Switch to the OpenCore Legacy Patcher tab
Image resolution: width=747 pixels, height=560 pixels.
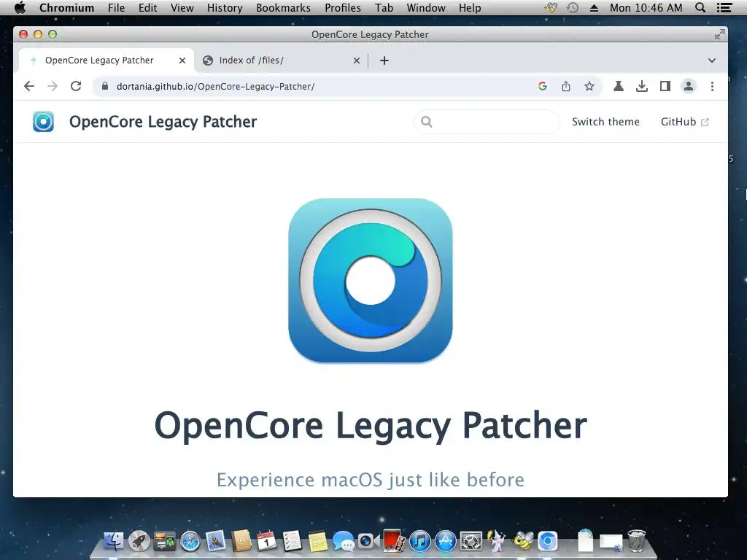point(99,61)
